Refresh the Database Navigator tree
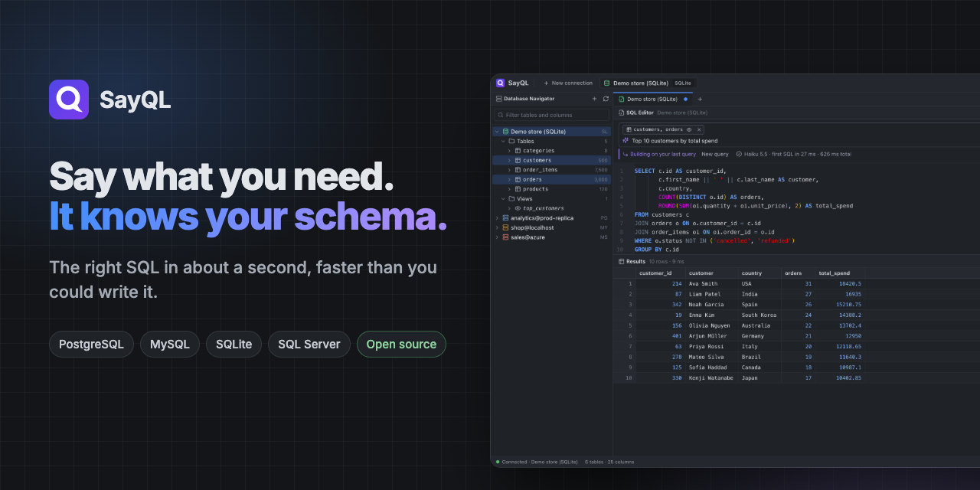Screen dimensions: 980x490 606,99
